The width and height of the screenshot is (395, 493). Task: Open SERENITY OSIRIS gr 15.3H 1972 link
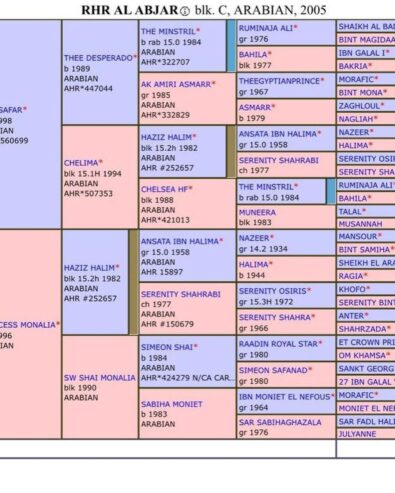tap(272, 291)
